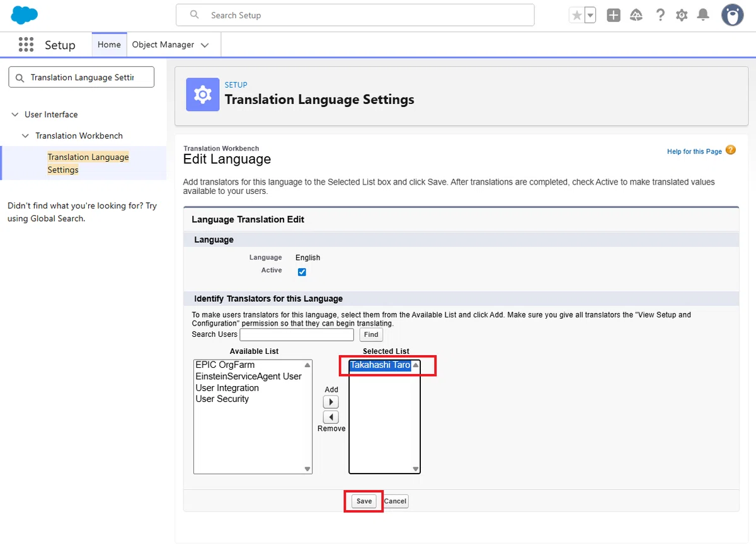Focus the Search Setup field
The image size is (756, 546).
coord(355,15)
